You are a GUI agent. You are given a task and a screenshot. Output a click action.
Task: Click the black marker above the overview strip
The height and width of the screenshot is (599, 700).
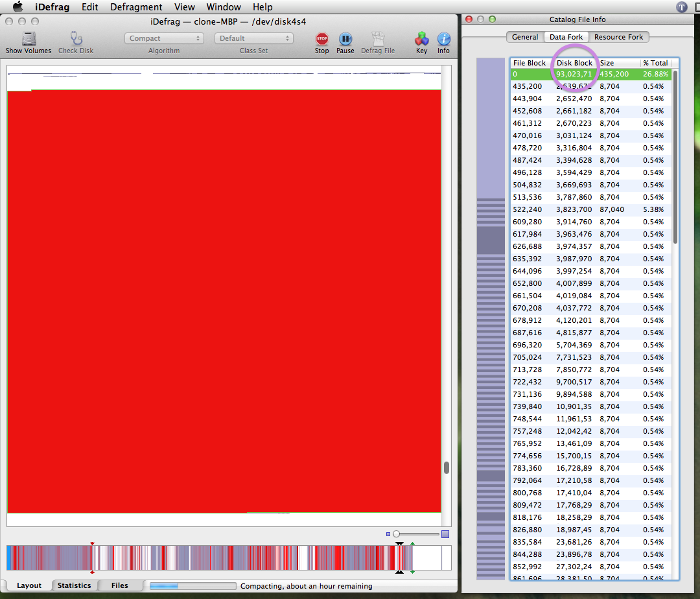pyautogui.click(x=399, y=544)
